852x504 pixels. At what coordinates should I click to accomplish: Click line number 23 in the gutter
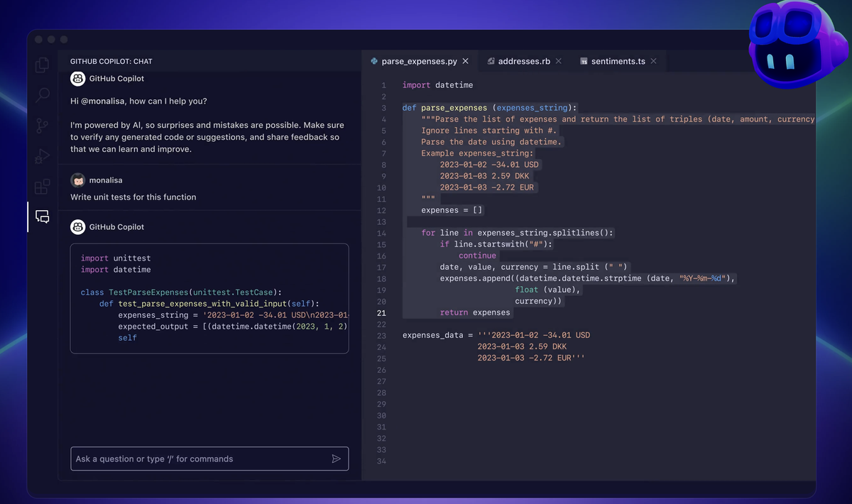pyautogui.click(x=381, y=336)
